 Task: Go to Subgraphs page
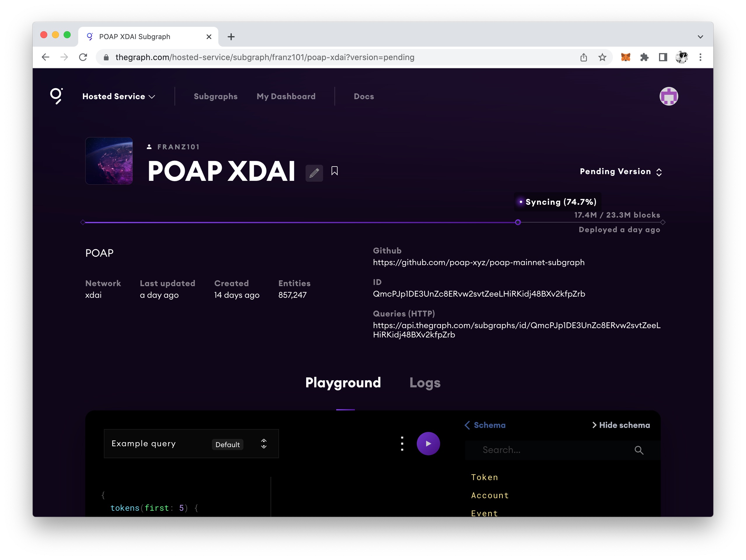coord(215,96)
